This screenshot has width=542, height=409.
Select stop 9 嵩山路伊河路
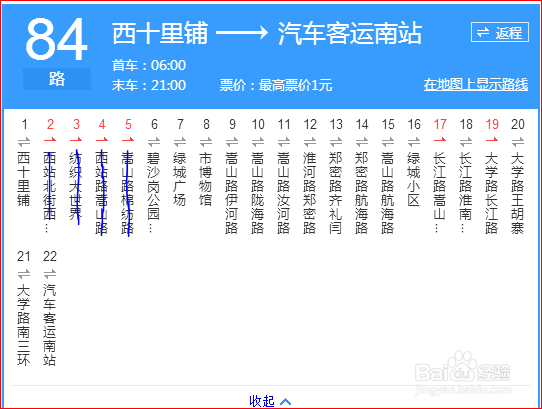(232, 193)
